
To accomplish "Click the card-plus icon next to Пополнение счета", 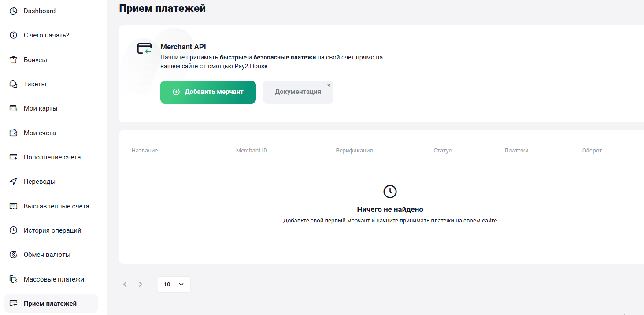I will [13, 157].
